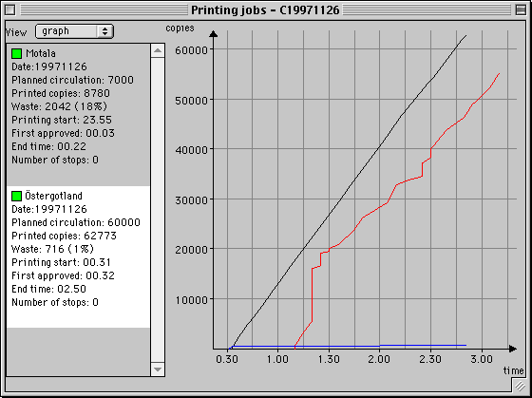The width and height of the screenshot is (532, 398).
Task: Click the resize grip in the window corner
Action: 520,386
